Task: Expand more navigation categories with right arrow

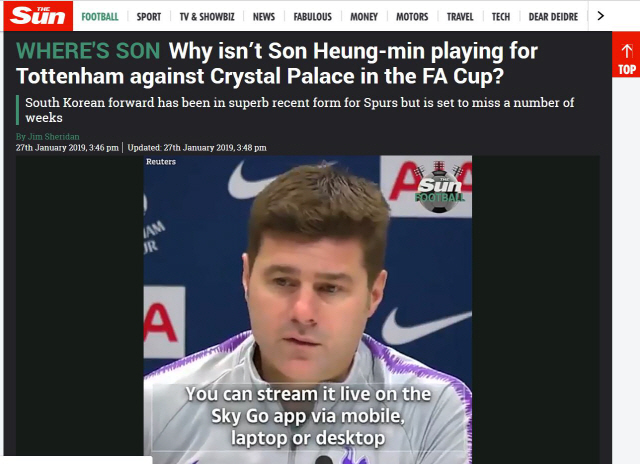Action: [600, 16]
